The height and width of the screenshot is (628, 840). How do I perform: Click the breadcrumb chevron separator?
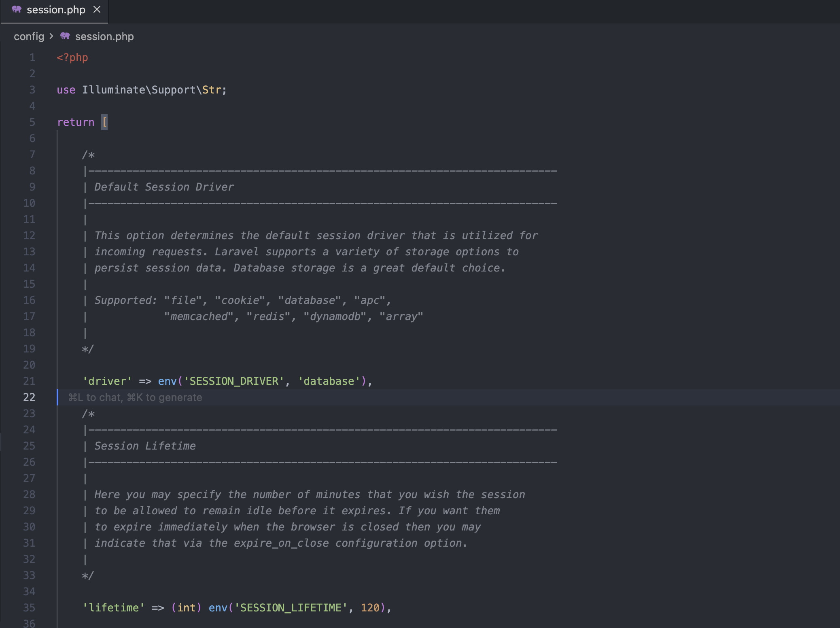51,36
